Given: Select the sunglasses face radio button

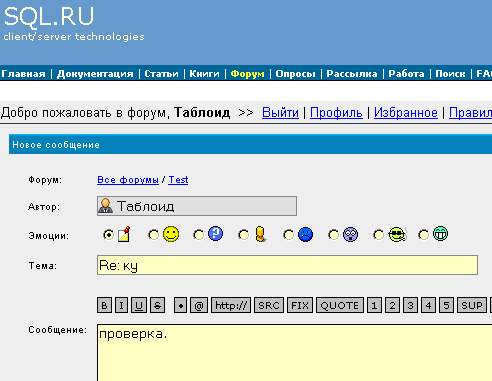Looking at the screenshot, I should [378, 235].
